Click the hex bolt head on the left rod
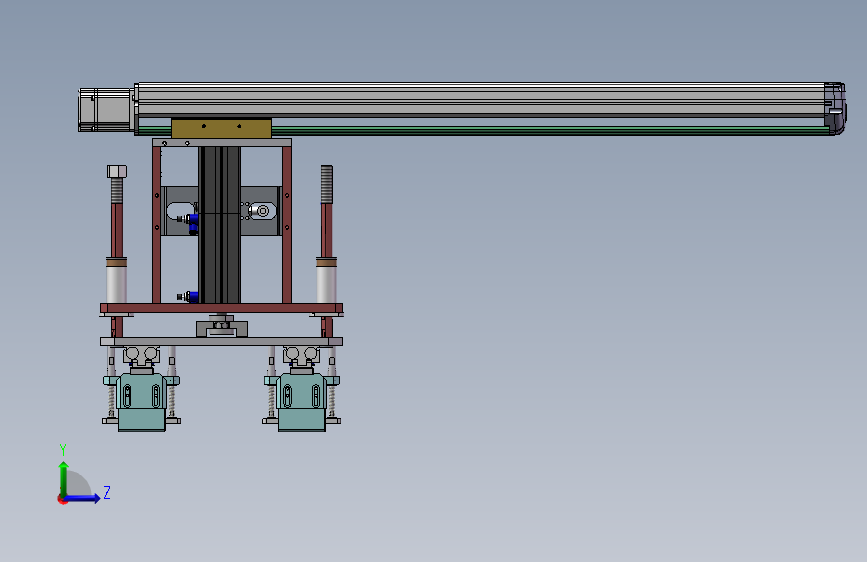Viewport: 867px width, 562px height. 117,171
